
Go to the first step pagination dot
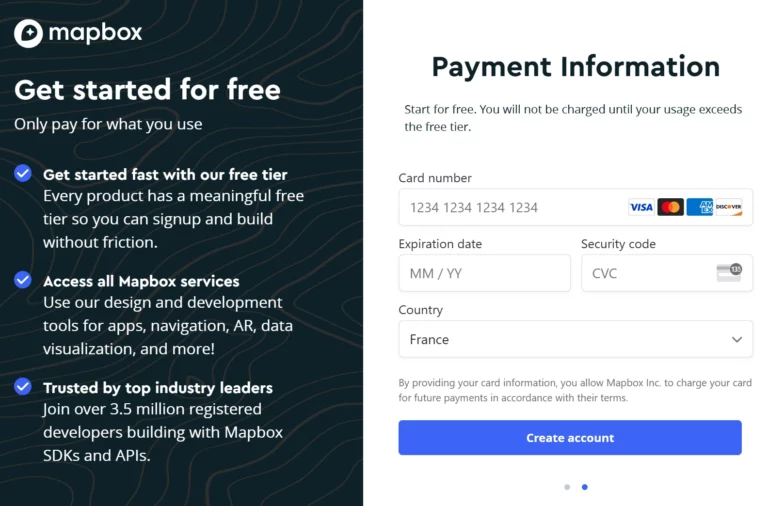click(x=567, y=487)
